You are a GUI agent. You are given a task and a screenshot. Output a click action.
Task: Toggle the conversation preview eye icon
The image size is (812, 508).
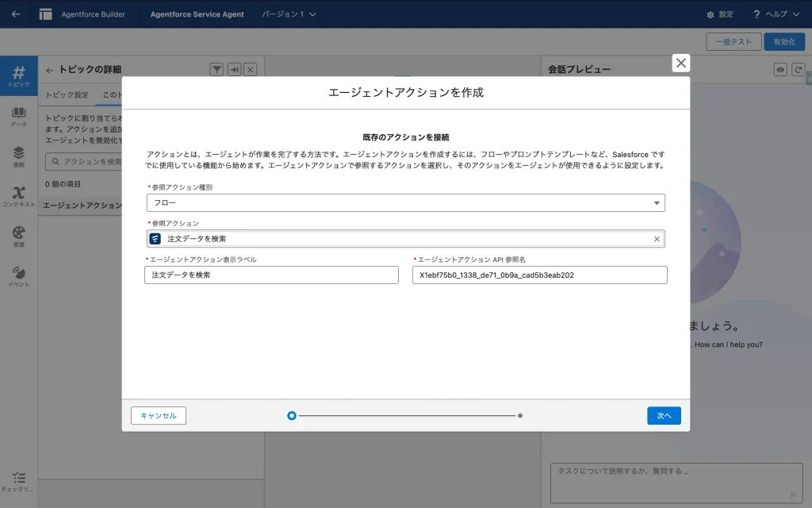tap(780, 70)
